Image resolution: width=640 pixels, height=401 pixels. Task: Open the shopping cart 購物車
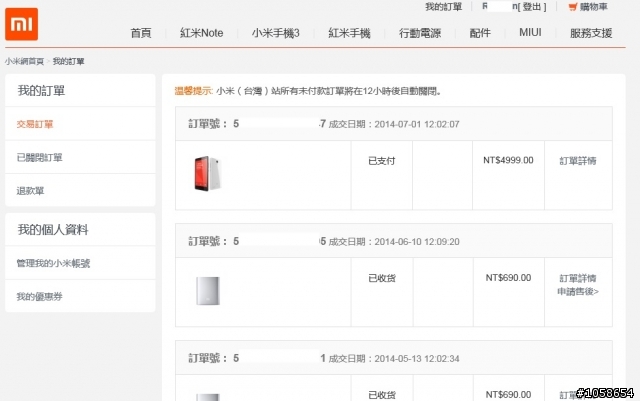point(588,7)
